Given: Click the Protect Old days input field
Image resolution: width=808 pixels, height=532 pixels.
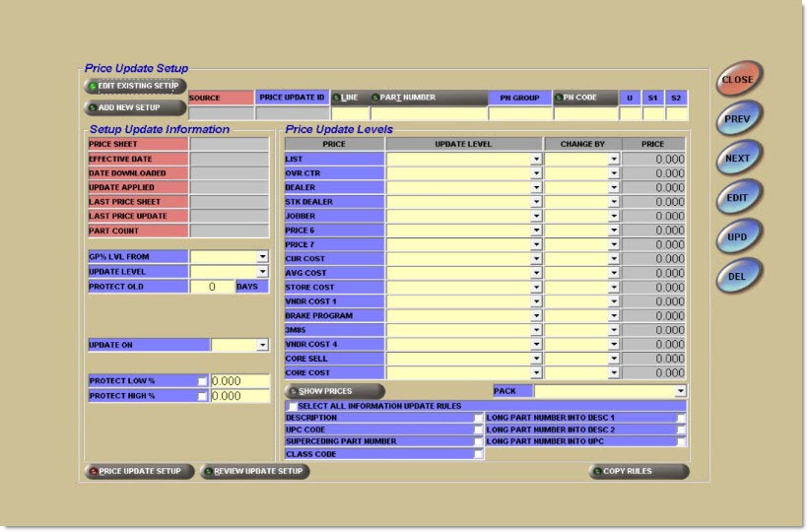Looking at the screenshot, I should tap(212, 287).
